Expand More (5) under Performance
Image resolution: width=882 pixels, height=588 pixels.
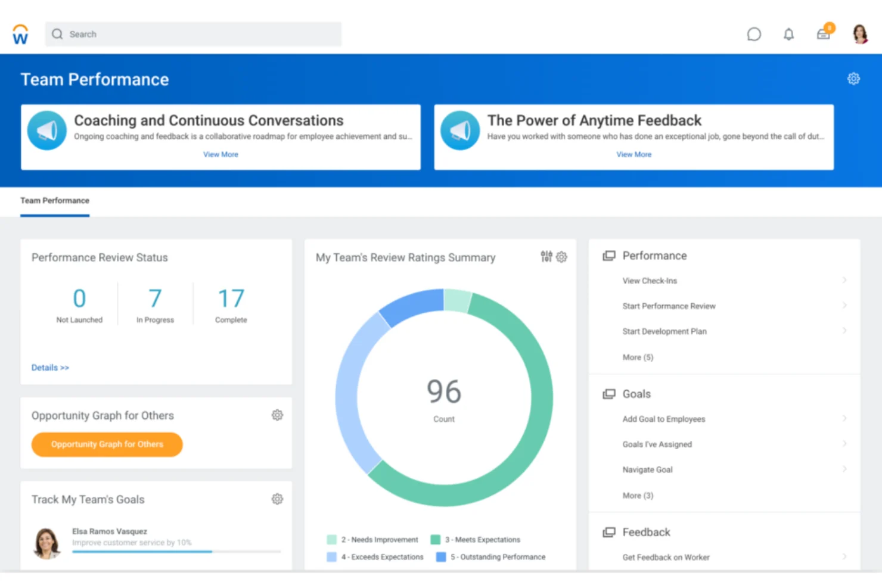pyautogui.click(x=638, y=357)
